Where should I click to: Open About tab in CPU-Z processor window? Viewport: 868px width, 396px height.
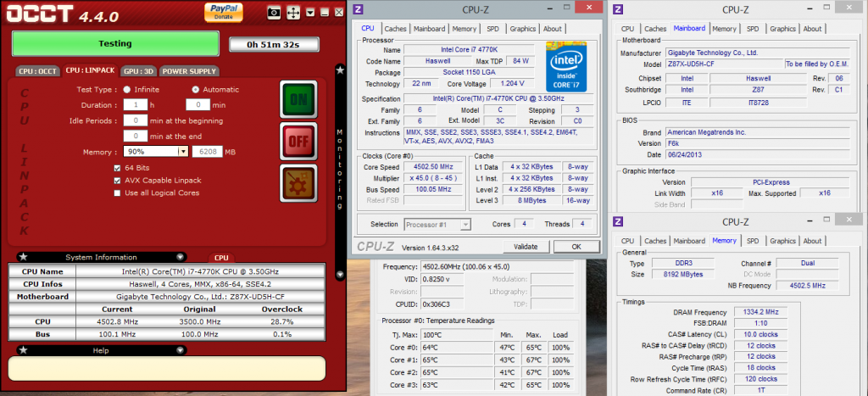553,29
